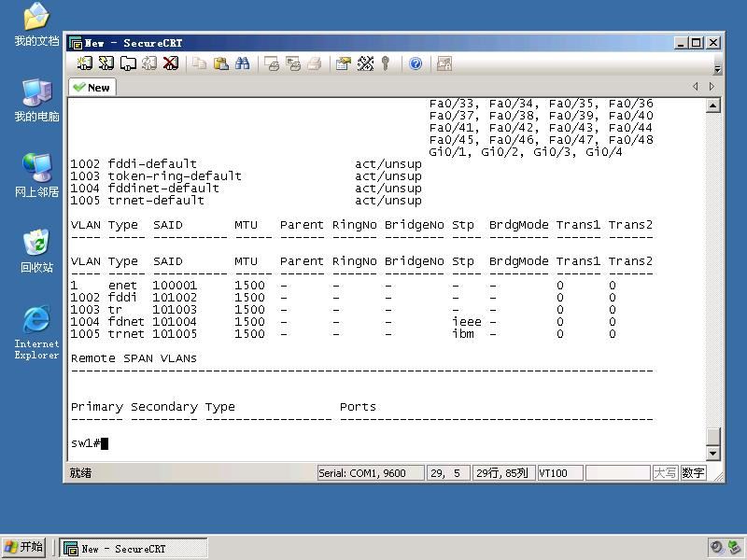Click the terminal scrollbar down arrow
The height and width of the screenshot is (560, 747).
click(x=712, y=453)
